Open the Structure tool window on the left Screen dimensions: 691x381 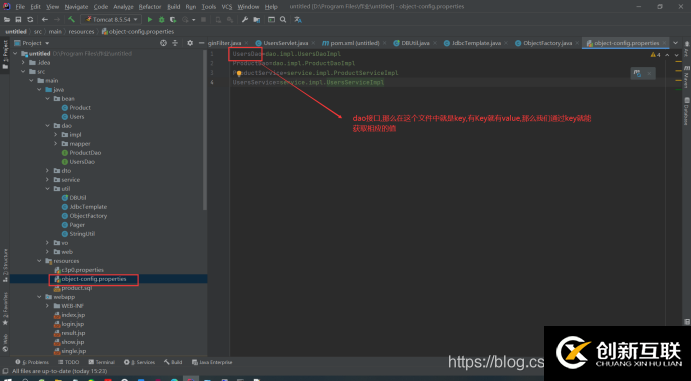click(5, 265)
